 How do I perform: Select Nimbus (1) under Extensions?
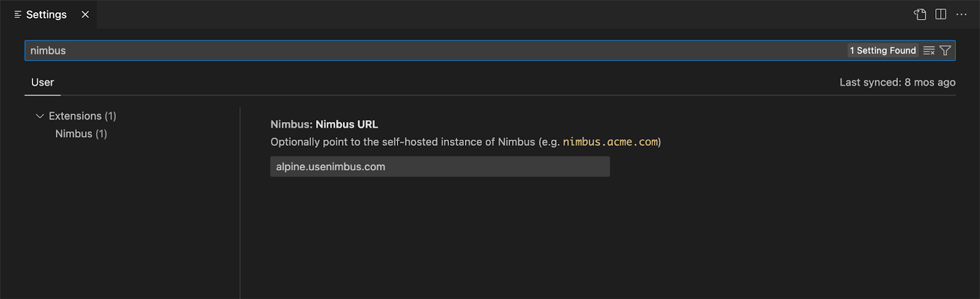[81, 134]
